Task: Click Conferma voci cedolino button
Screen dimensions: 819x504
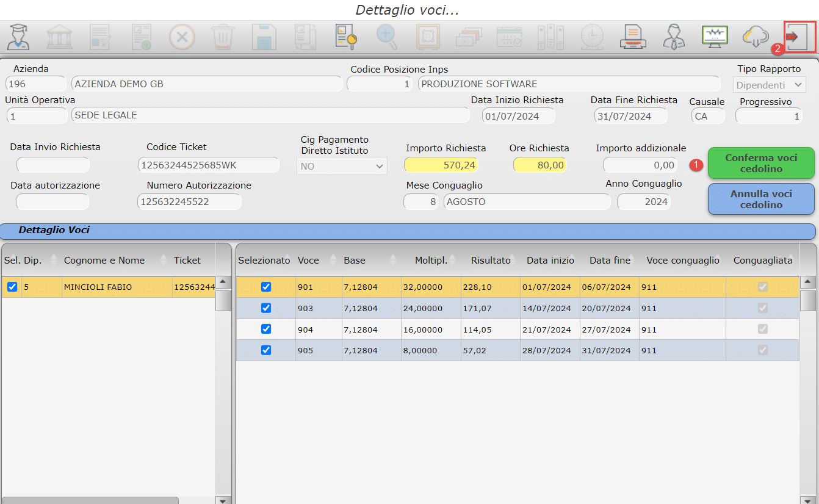Action: (x=761, y=163)
